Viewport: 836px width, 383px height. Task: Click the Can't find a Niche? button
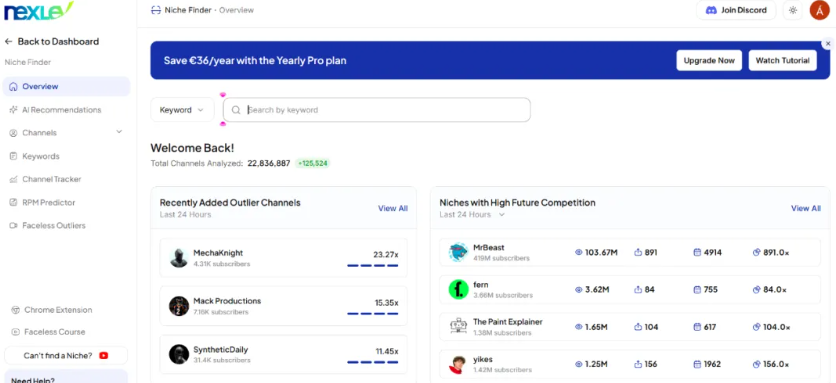pyautogui.click(x=66, y=355)
